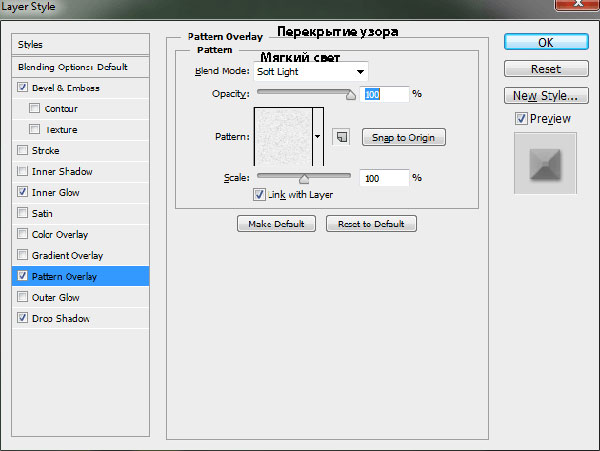Click the New Style... button
This screenshot has width=600, height=451.
tap(546, 96)
